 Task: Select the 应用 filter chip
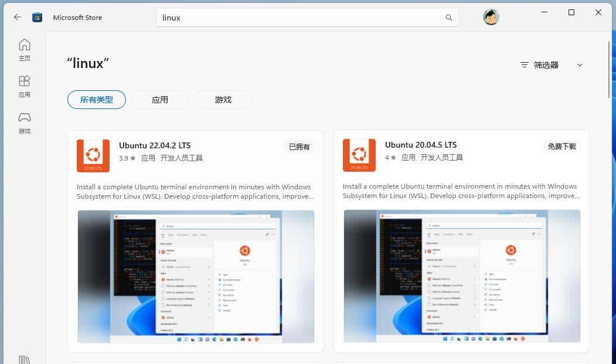tap(159, 100)
